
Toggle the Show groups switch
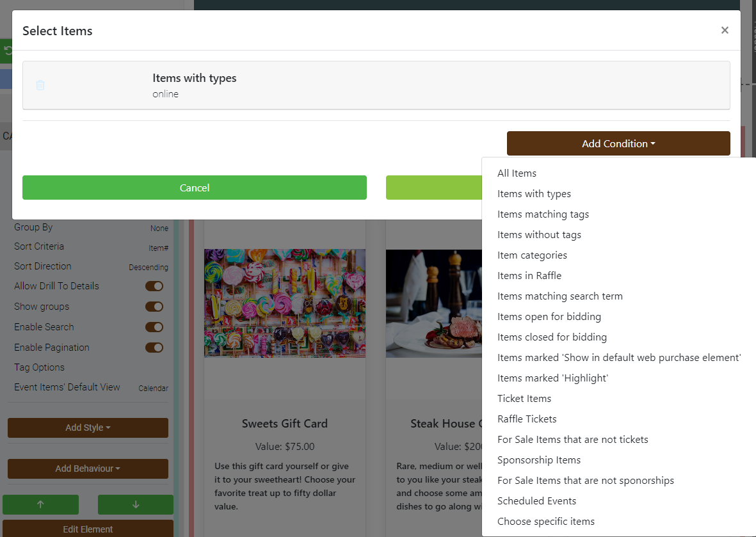[154, 307]
